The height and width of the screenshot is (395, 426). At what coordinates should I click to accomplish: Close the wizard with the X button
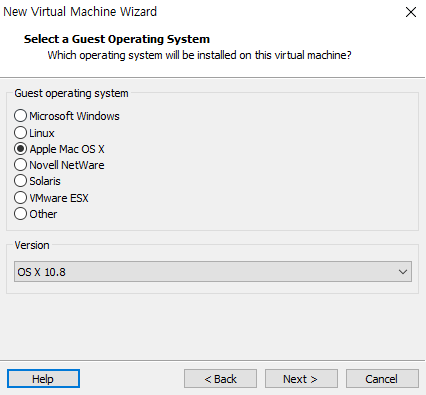click(411, 12)
